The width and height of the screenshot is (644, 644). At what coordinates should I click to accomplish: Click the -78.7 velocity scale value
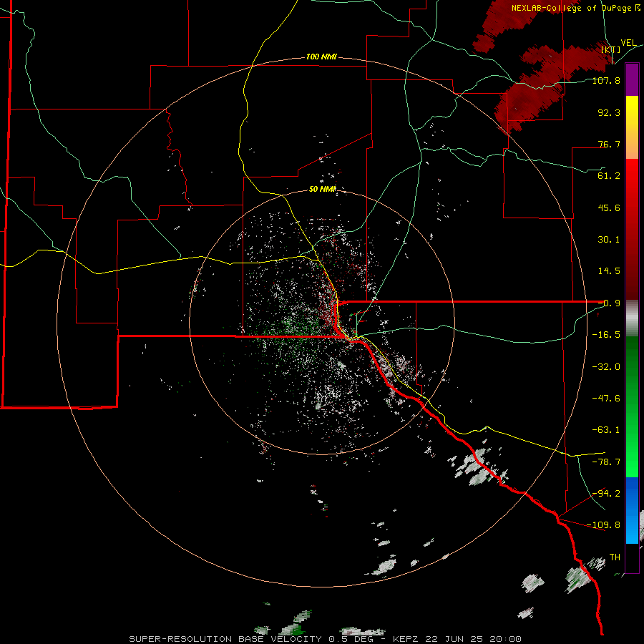[x=606, y=462]
